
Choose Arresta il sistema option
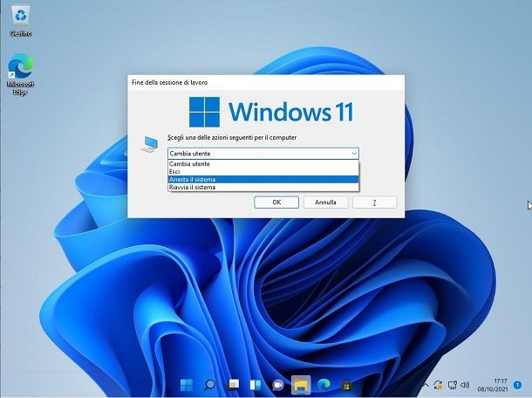(263, 179)
